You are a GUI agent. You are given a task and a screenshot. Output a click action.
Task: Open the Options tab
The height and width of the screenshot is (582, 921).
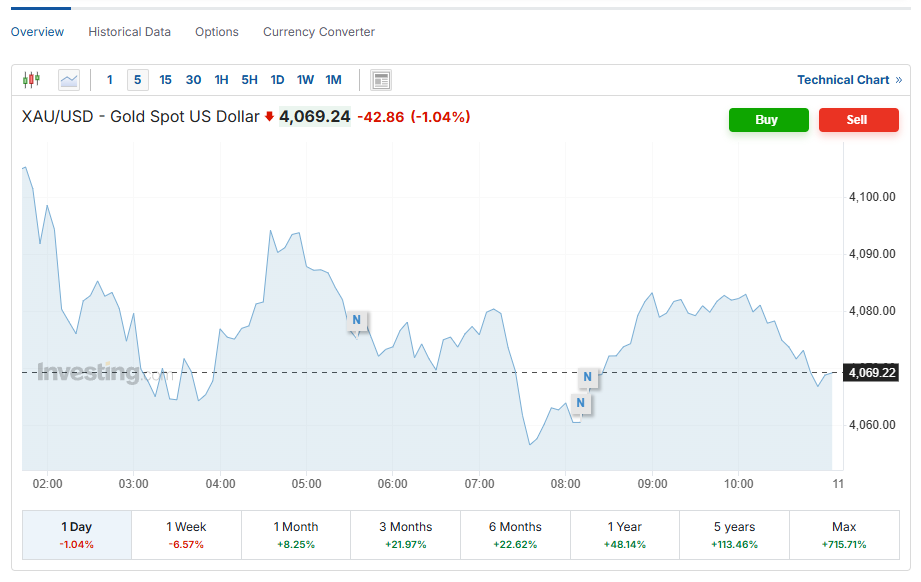(x=217, y=32)
